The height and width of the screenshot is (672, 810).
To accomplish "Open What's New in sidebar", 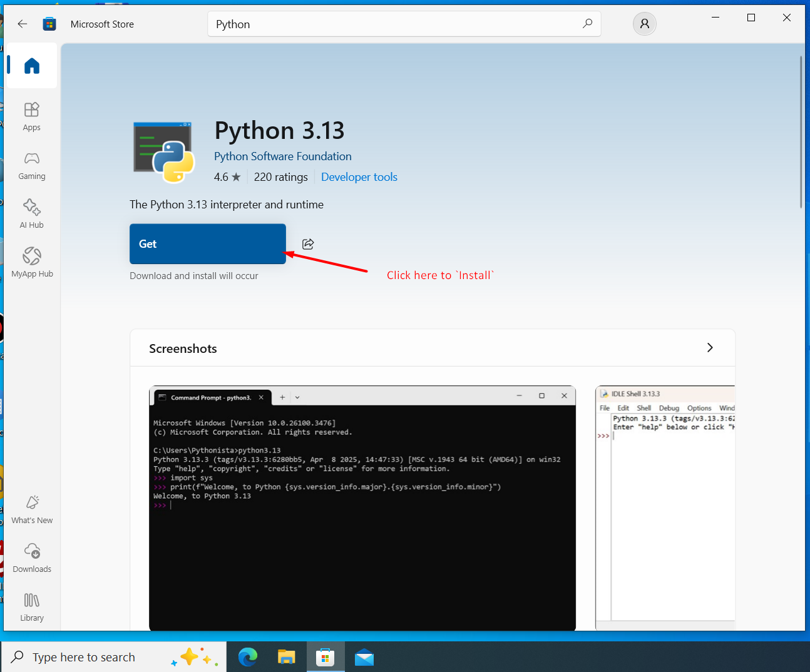I will click(32, 509).
